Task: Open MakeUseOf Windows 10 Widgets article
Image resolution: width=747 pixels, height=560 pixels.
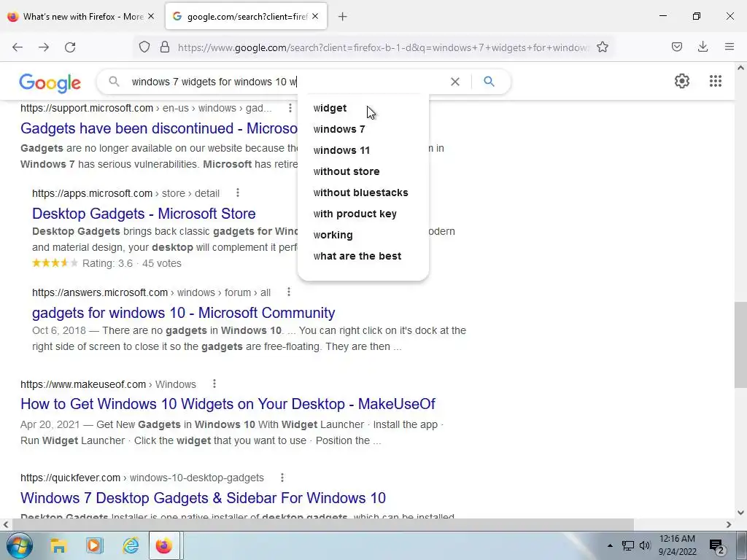Action: coord(228,404)
